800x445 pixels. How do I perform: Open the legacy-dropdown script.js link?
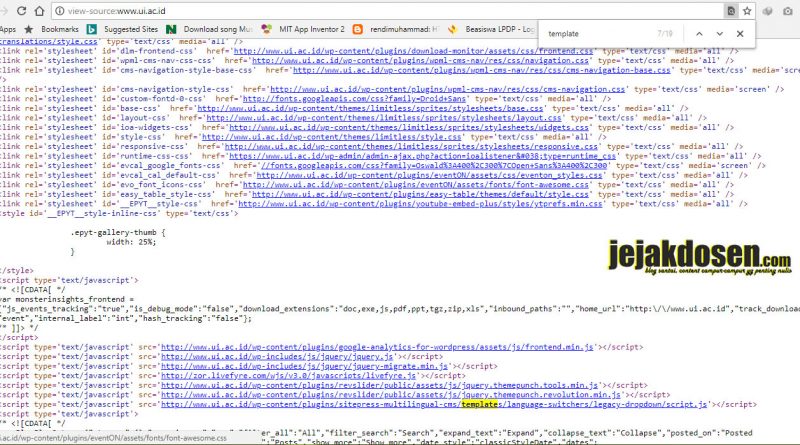coord(434,404)
